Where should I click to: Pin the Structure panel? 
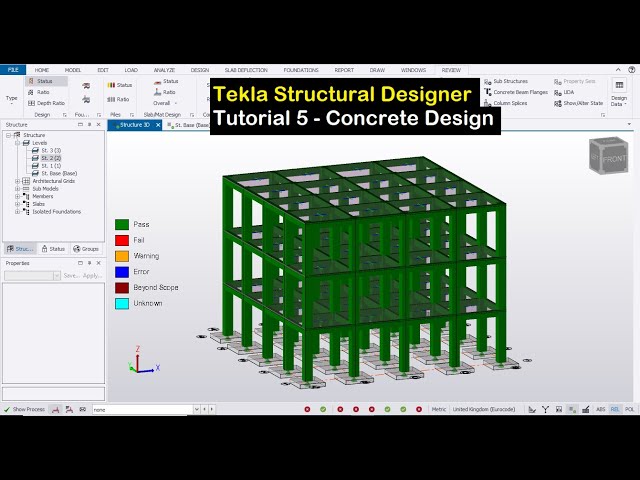point(89,124)
